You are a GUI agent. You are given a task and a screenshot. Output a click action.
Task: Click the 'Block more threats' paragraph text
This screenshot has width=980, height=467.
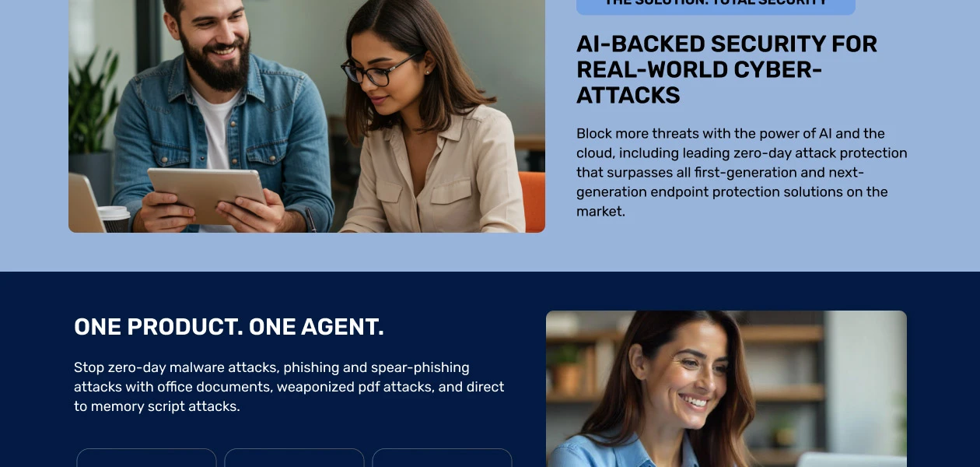coord(742,172)
